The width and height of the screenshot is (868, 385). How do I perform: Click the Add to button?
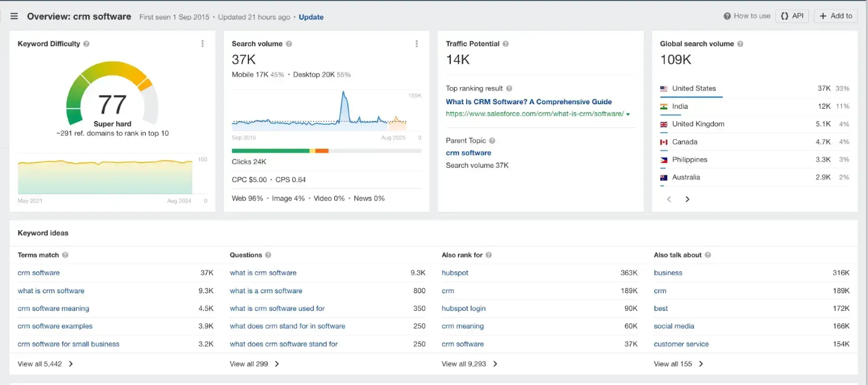pyautogui.click(x=836, y=16)
